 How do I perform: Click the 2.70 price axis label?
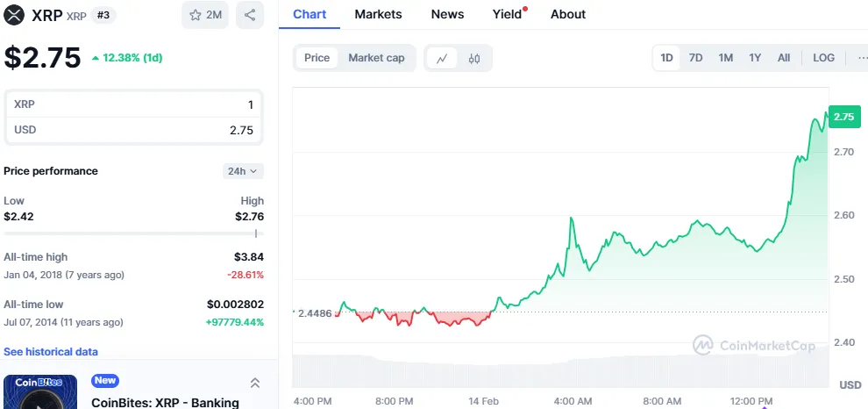pos(844,152)
